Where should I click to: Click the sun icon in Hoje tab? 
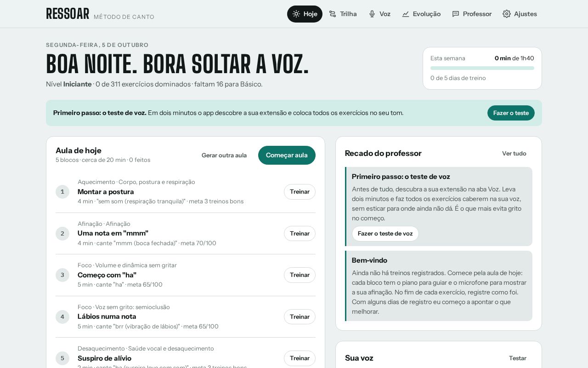(x=296, y=14)
